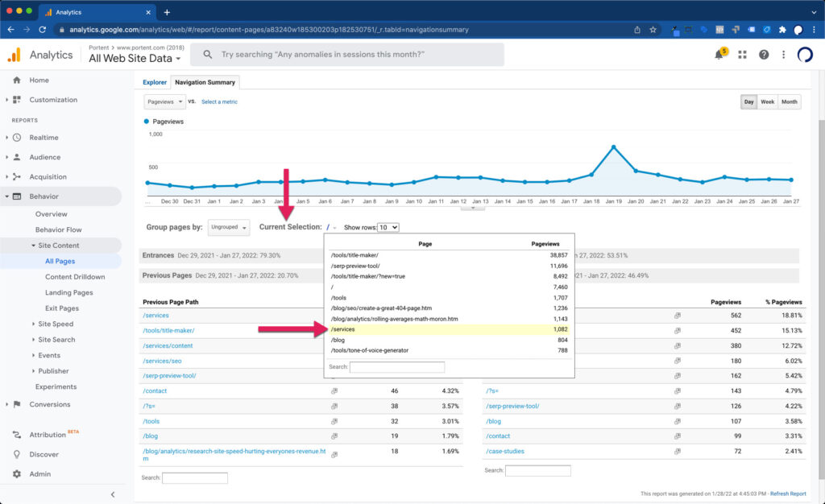The width and height of the screenshot is (825, 504).
Task: Click /services/seo previous page link
Action: pyautogui.click(x=162, y=361)
